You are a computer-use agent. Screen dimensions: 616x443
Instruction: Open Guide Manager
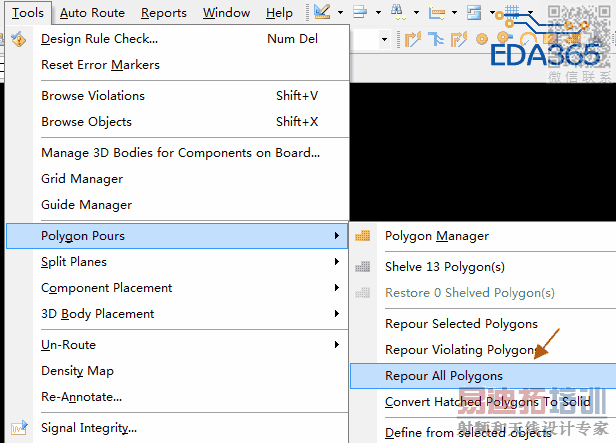177,204
